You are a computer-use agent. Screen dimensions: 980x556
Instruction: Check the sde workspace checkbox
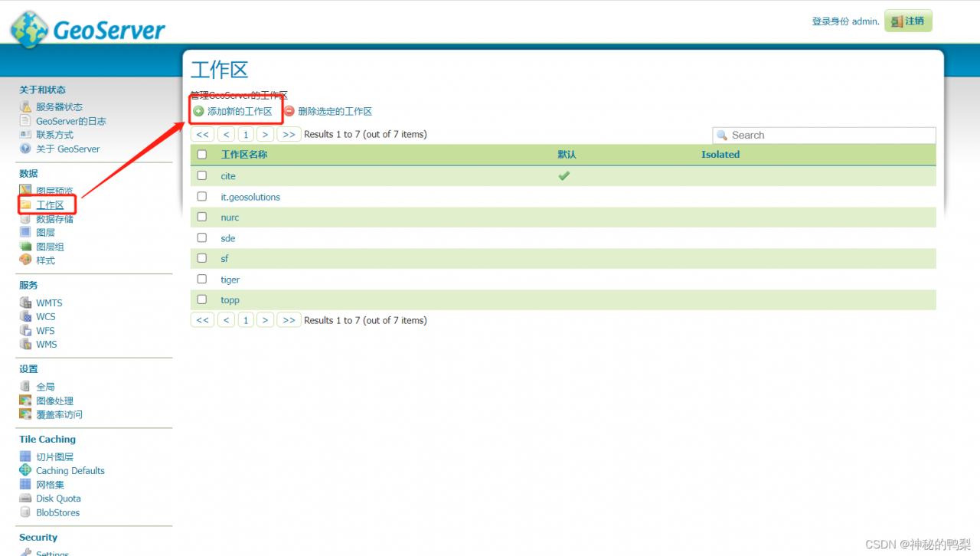[202, 237]
